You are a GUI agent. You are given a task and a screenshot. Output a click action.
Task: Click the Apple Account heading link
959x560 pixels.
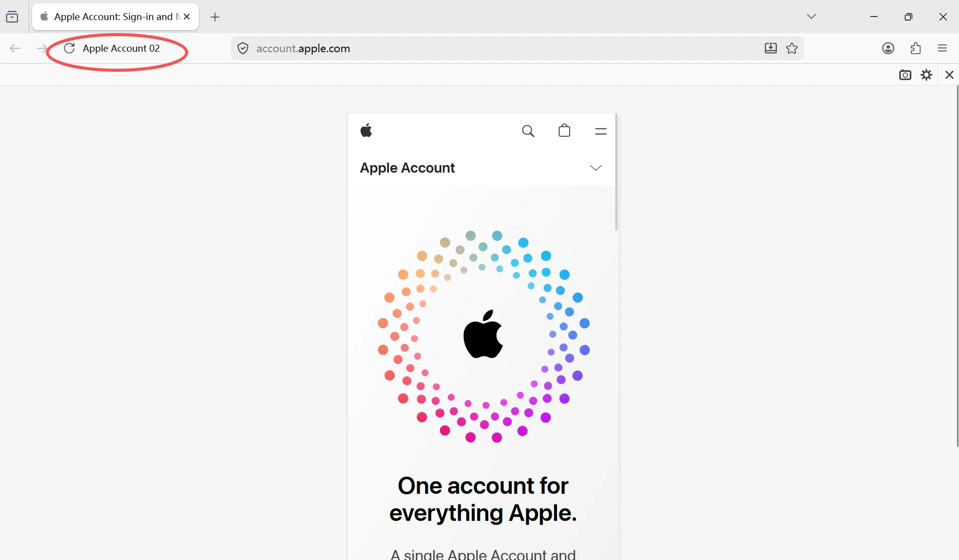click(407, 168)
